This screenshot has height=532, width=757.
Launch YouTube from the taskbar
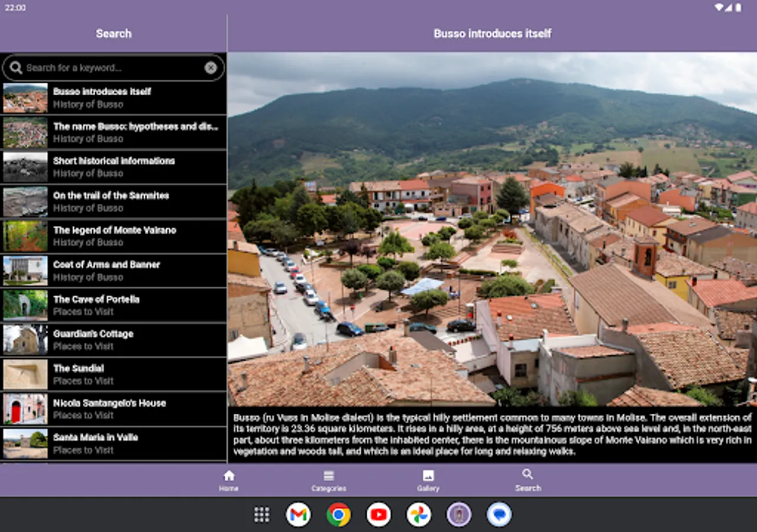click(378, 514)
